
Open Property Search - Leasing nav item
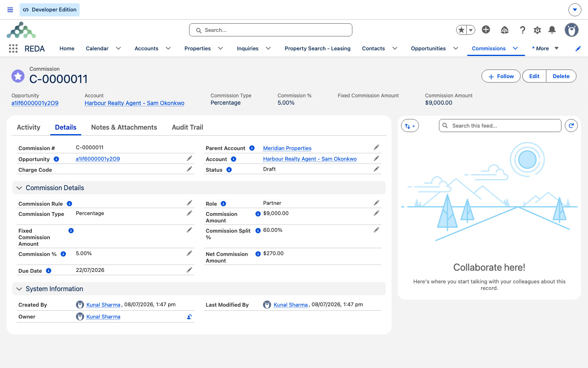318,48
